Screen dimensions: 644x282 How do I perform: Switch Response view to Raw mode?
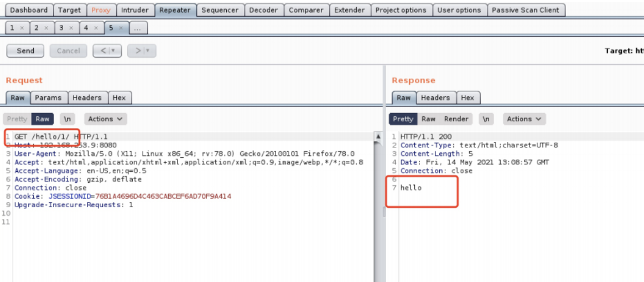428,119
